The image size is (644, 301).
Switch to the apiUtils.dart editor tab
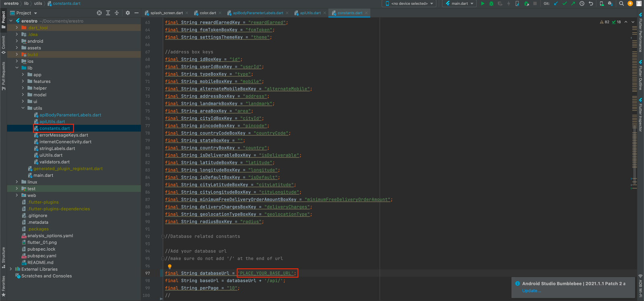pos(310,13)
